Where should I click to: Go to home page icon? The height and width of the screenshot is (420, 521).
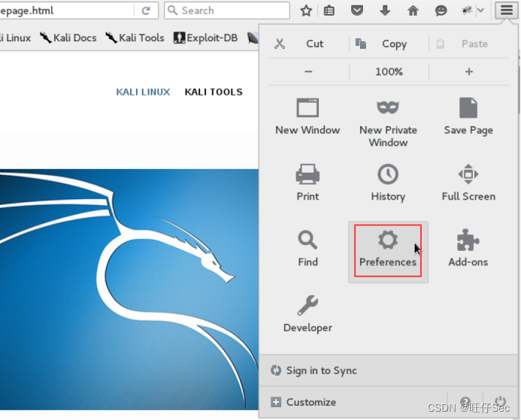pyautogui.click(x=413, y=11)
